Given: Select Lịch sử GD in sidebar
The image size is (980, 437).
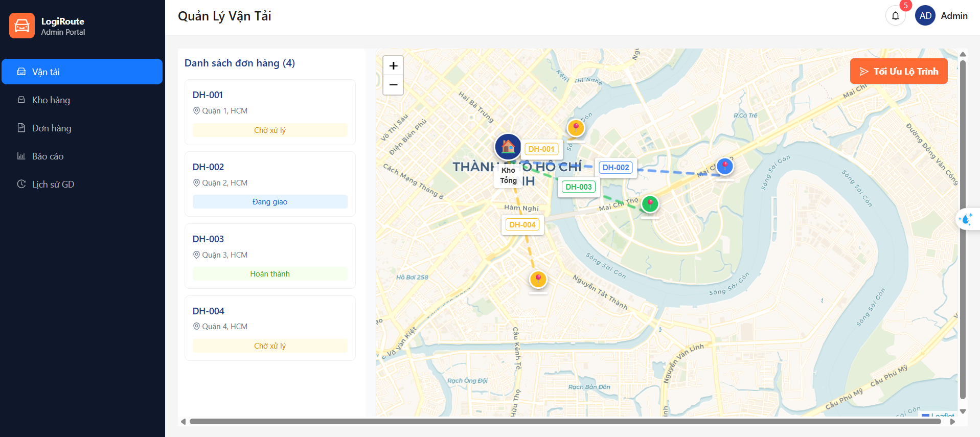Looking at the screenshot, I should coord(53,185).
